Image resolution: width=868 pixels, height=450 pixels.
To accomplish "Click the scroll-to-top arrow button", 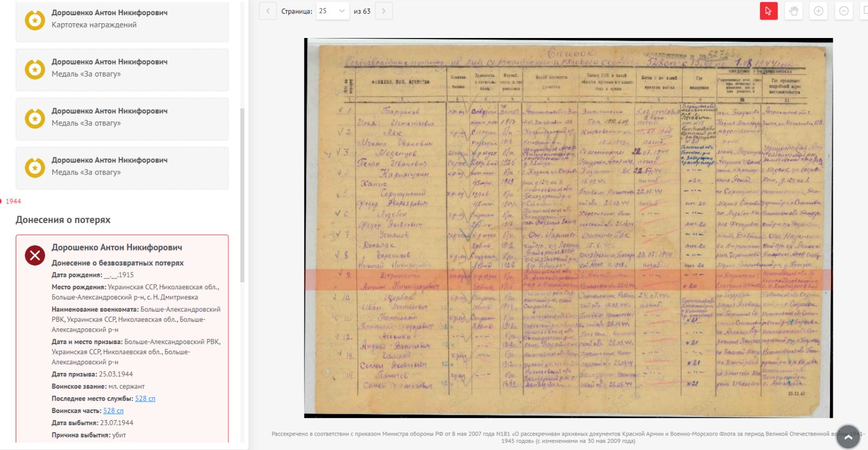I will [x=848, y=436].
